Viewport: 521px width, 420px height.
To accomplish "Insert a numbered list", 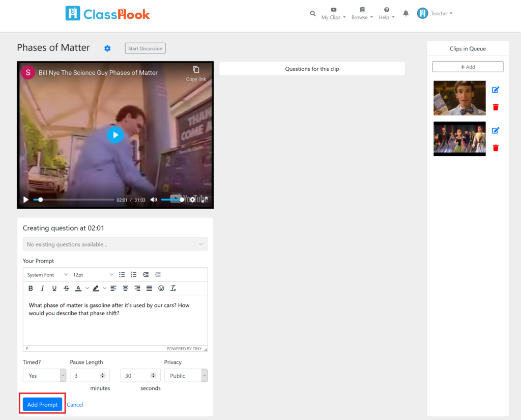I will click(x=134, y=275).
